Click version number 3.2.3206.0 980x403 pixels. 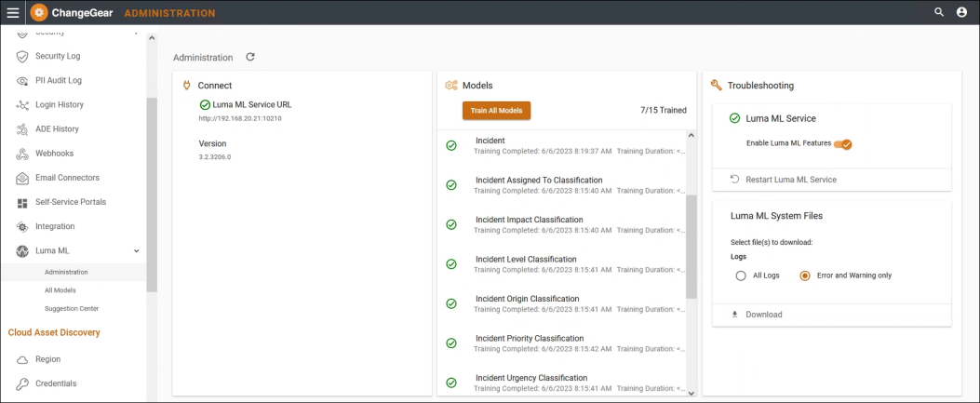(215, 157)
